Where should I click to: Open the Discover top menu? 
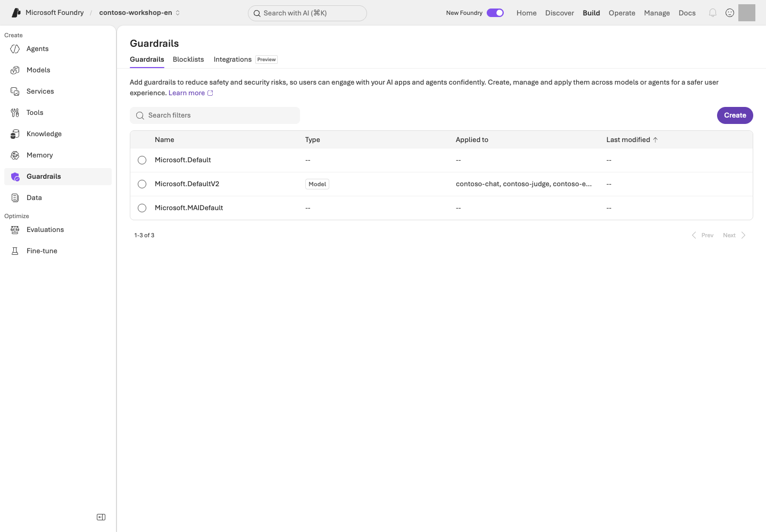click(x=560, y=13)
